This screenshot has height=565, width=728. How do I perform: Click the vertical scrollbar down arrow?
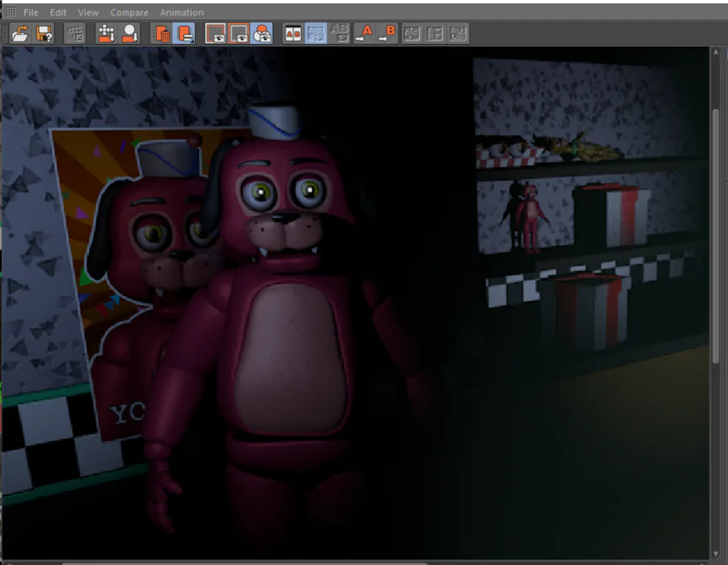[716, 554]
